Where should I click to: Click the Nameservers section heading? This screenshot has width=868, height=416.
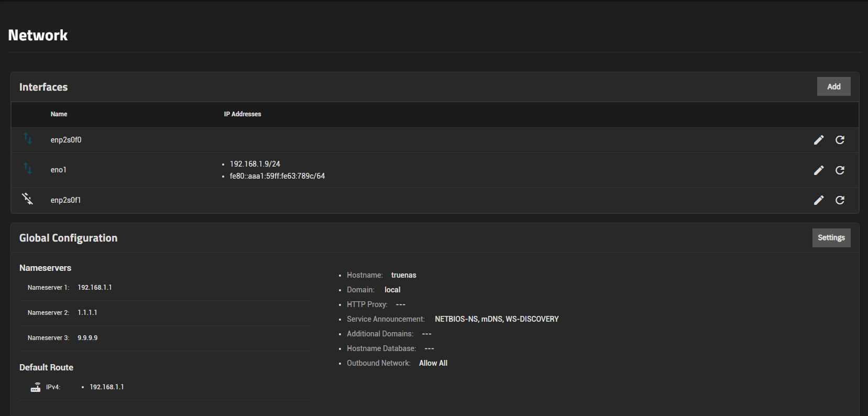45,268
